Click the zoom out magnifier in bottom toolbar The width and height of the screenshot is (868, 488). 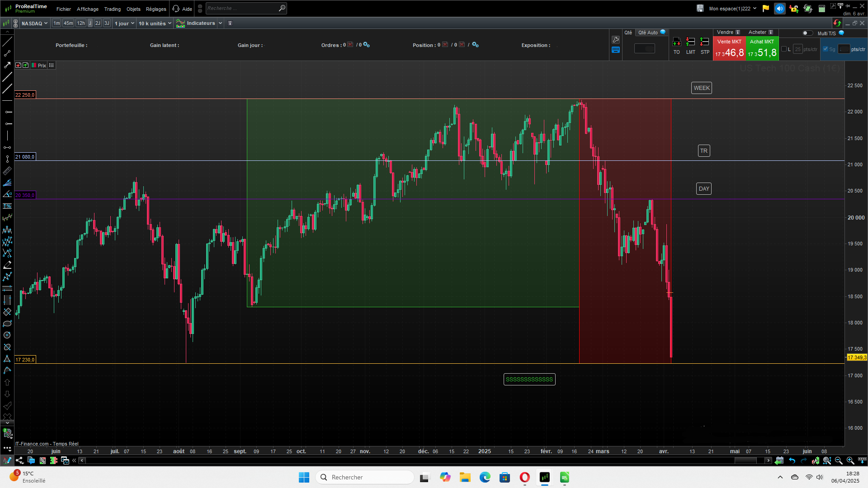[x=839, y=460]
